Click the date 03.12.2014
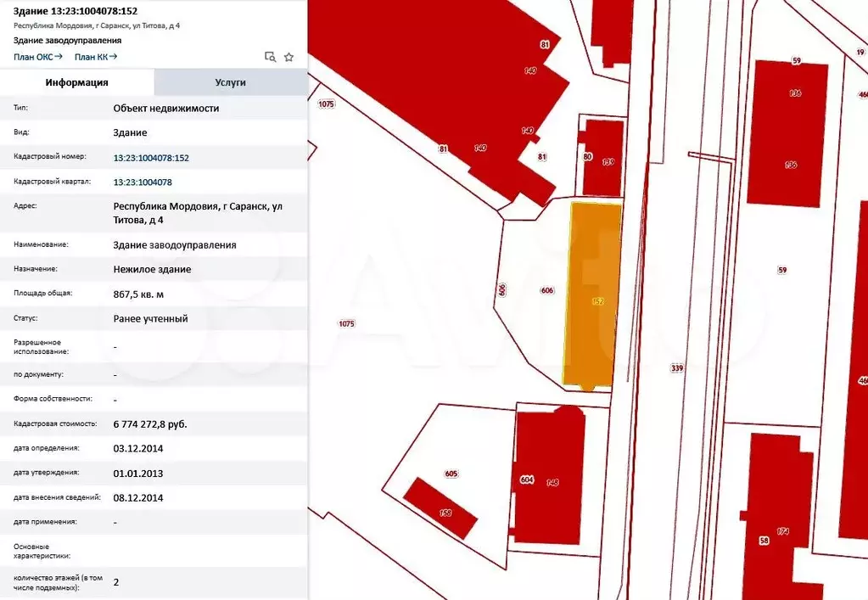 click(x=138, y=449)
